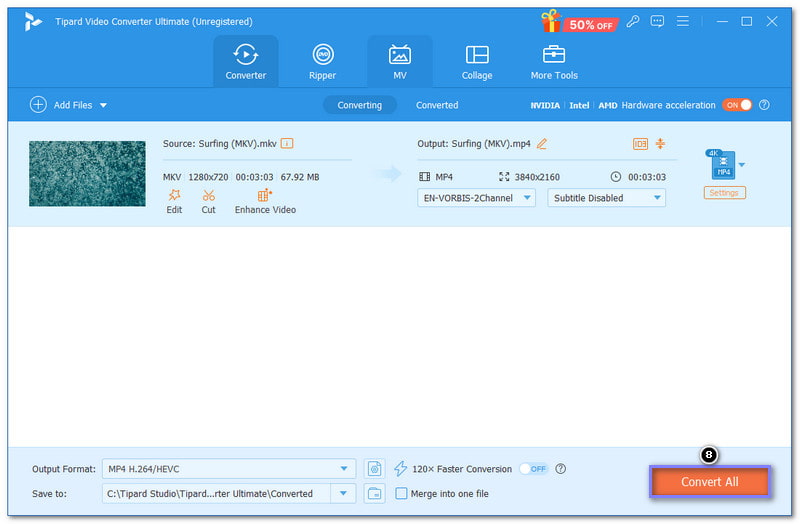Toggle Hardware acceleration switch
800x524 pixels.
737,105
